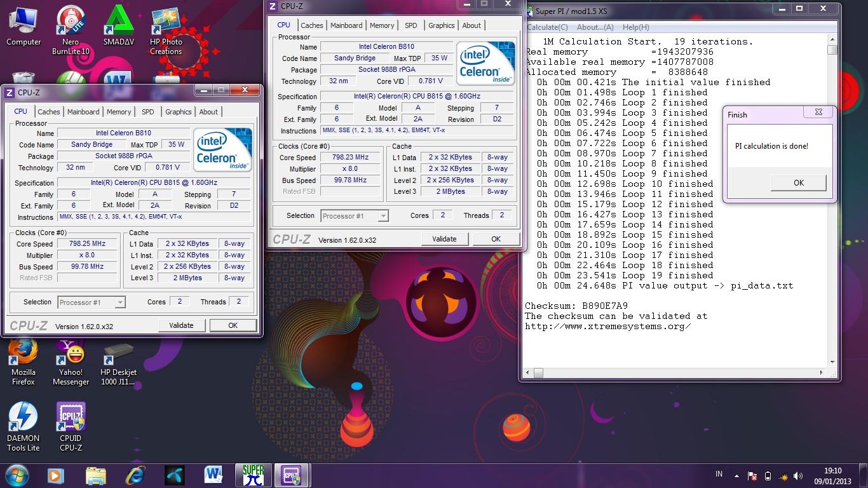Open Graphics tab in left CPU-Z

click(179, 112)
